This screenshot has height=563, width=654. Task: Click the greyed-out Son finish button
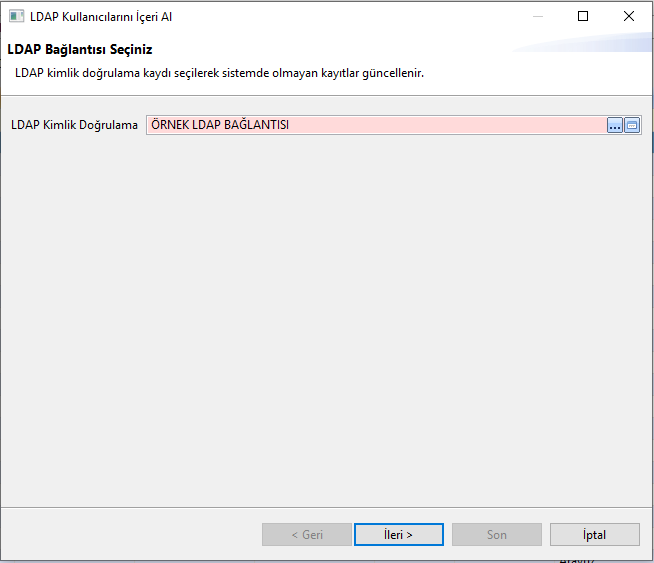497,535
